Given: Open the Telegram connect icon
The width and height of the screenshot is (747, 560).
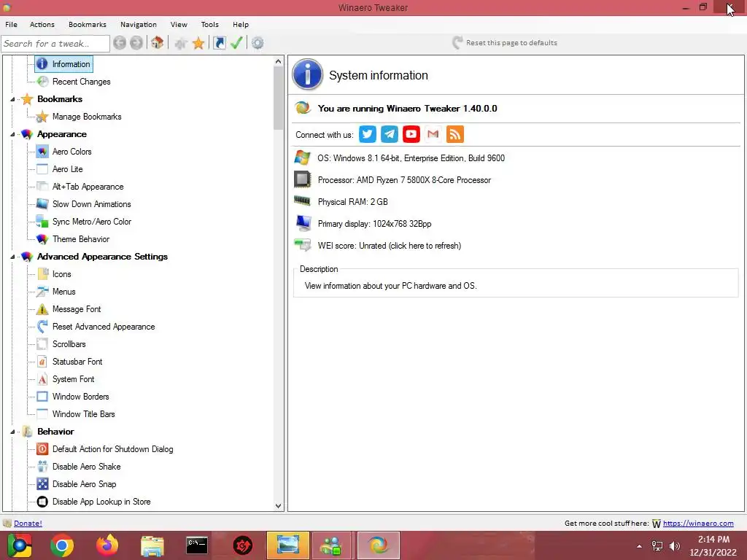Looking at the screenshot, I should click(390, 134).
